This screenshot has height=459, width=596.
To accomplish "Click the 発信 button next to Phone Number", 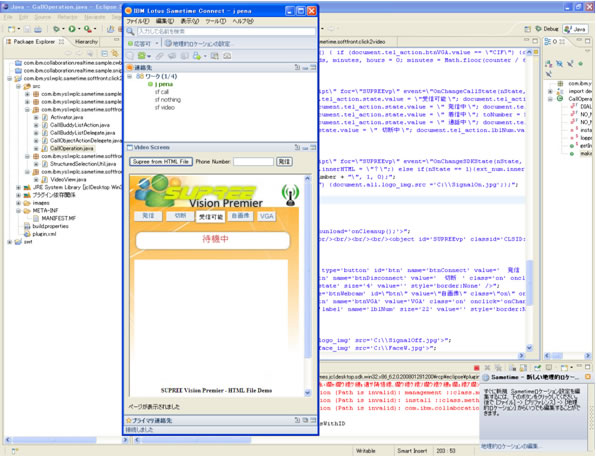I will (284, 161).
